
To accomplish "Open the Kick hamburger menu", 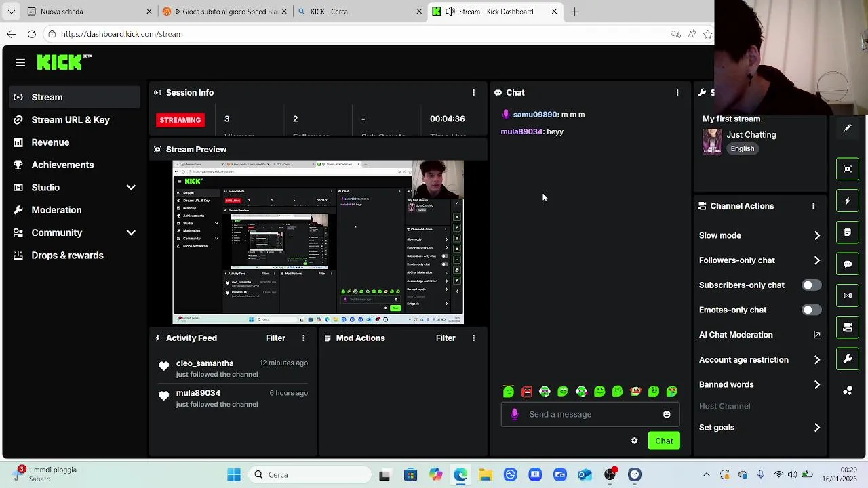I will tap(20, 62).
